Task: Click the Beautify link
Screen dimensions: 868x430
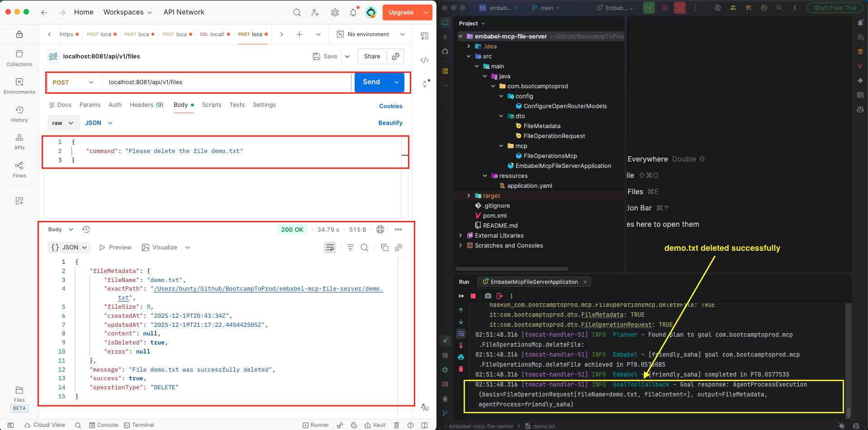Action: 390,123
